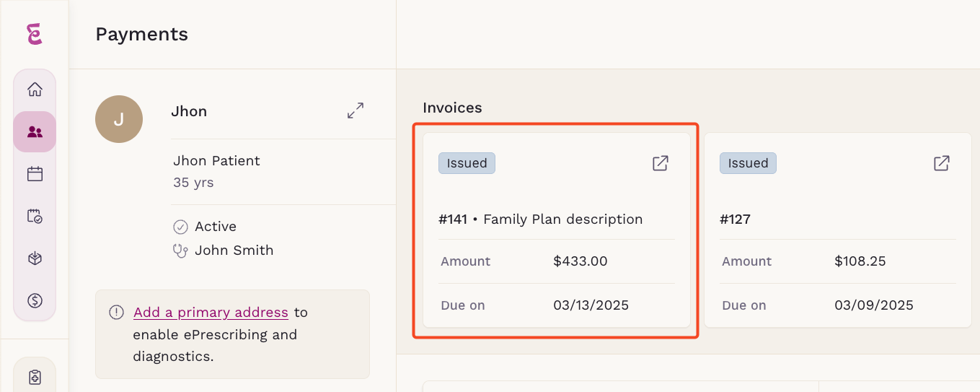Open the Calendar icon in sidebar
This screenshot has height=392, width=980.
click(35, 174)
